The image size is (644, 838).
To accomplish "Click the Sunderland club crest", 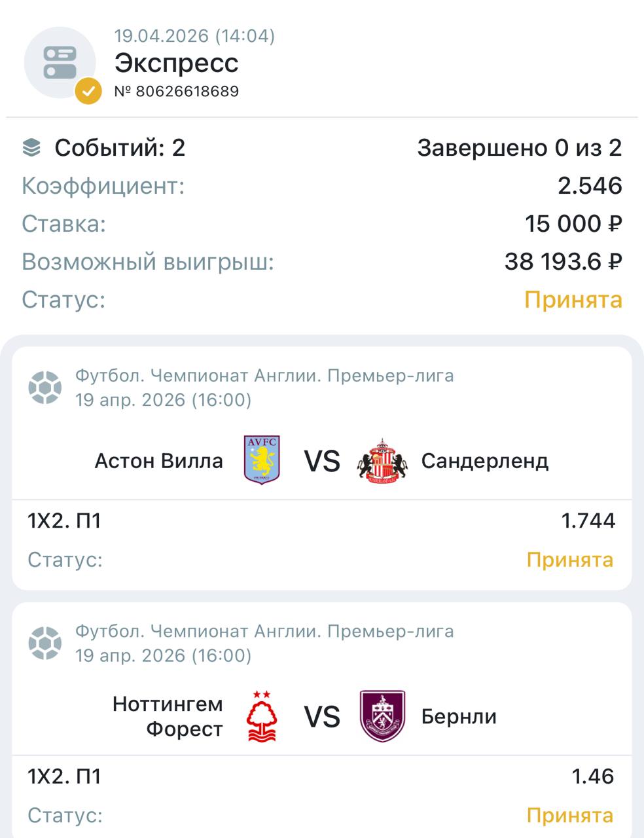I will coord(383,461).
